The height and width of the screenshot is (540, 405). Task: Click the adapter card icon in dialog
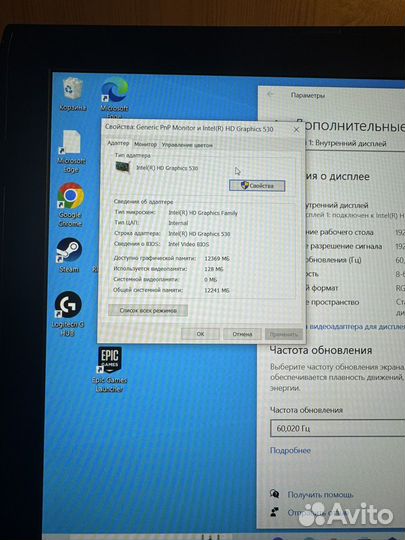[123, 167]
